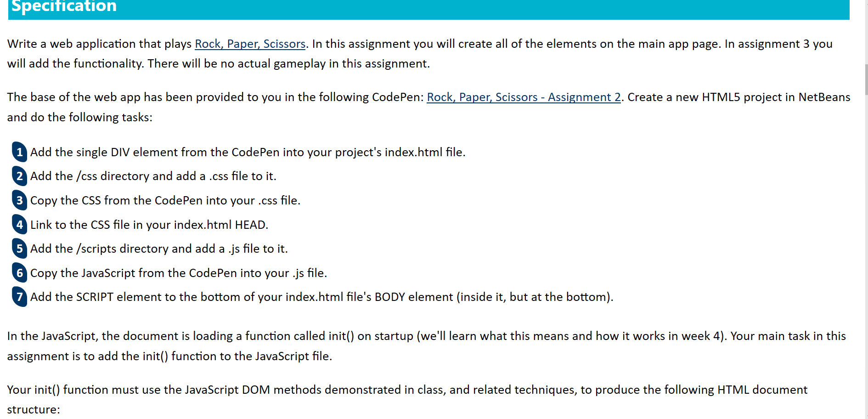
Task: Click the number 3 step badge
Action: click(19, 200)
